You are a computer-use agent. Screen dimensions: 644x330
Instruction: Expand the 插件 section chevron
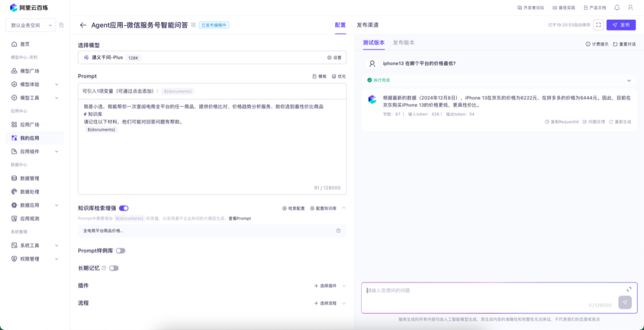[x=344, y=286]
